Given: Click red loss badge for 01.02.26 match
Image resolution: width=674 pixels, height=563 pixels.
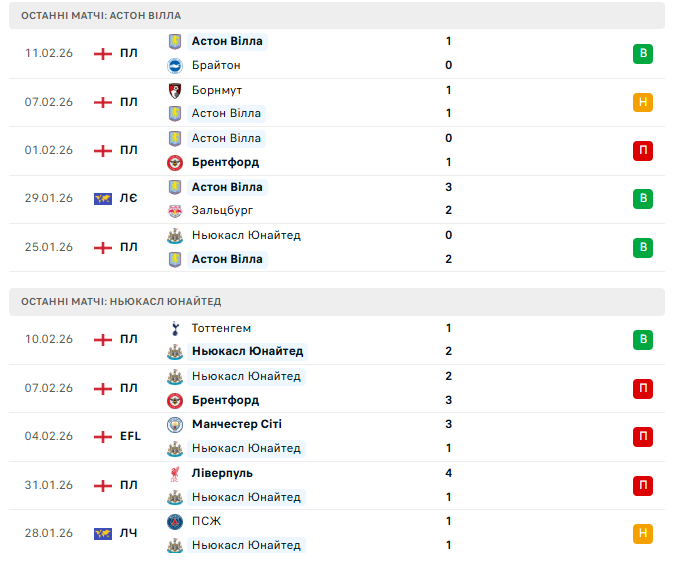Looking at the screenshot, I should click(643, 150).
